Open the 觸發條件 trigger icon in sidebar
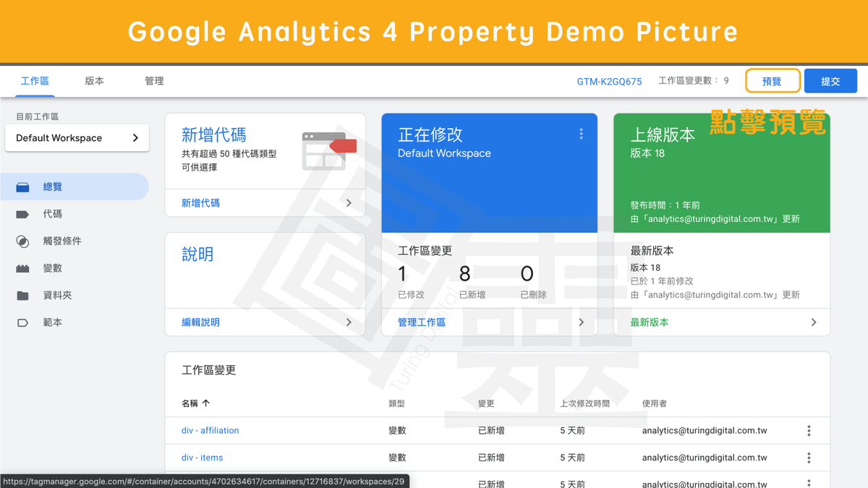The width and height of the screenshot is (868, 488). [x=22, y=241]
